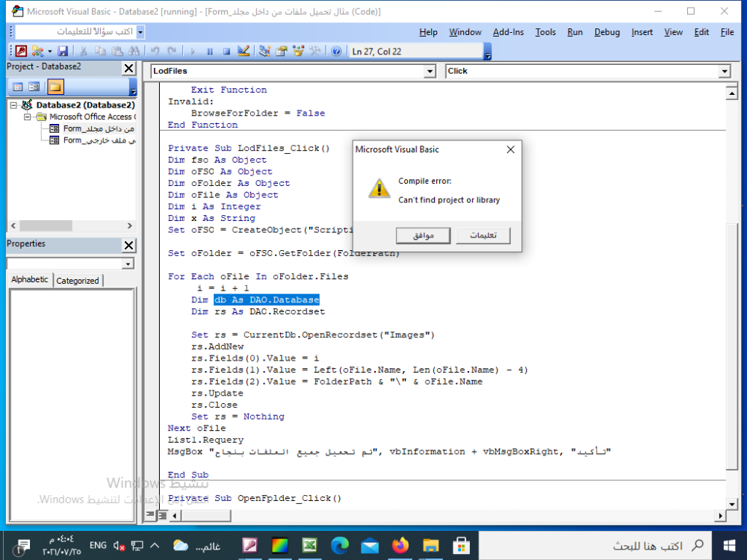
Task: Click the Cut scissors icon
Action: (x=84, y=51)
